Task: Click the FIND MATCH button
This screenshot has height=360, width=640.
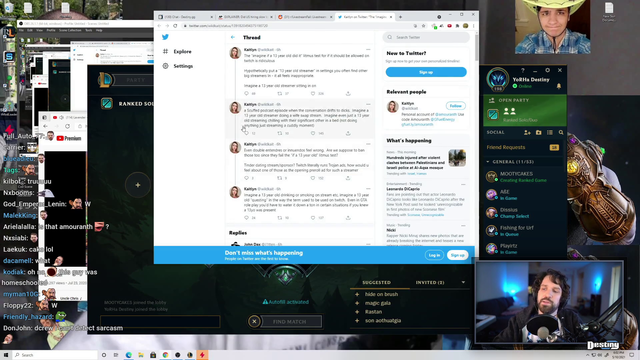Action: pyautogui.click(x=290, y=322)
